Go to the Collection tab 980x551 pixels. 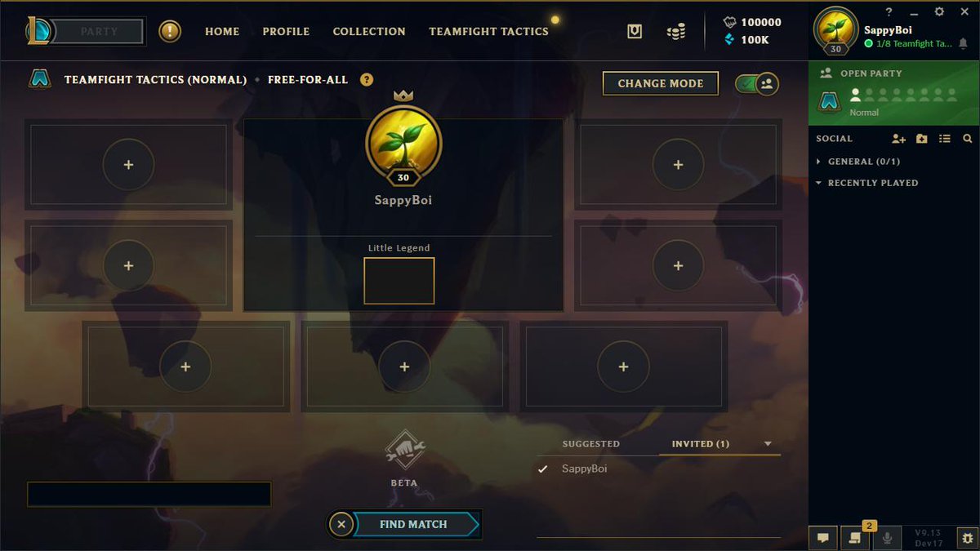click(369, 31)
